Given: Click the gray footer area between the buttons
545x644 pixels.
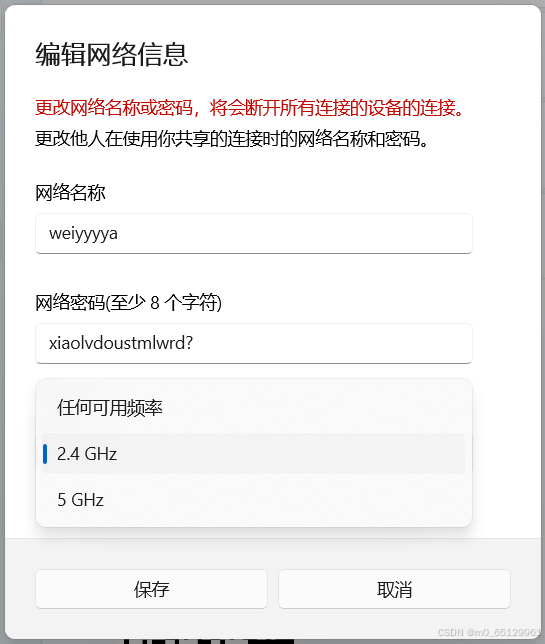Looking at the screenshot, I should [x=273, y=589].
